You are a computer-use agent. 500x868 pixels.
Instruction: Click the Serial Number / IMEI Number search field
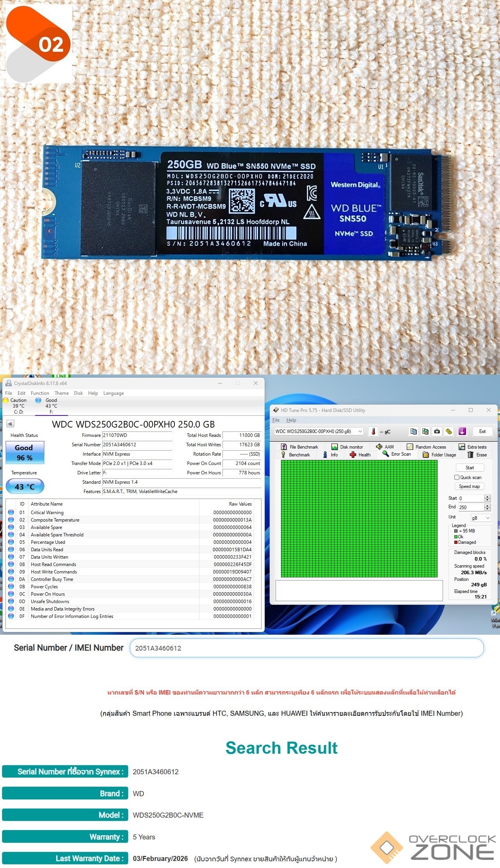[x=307, y=648]
